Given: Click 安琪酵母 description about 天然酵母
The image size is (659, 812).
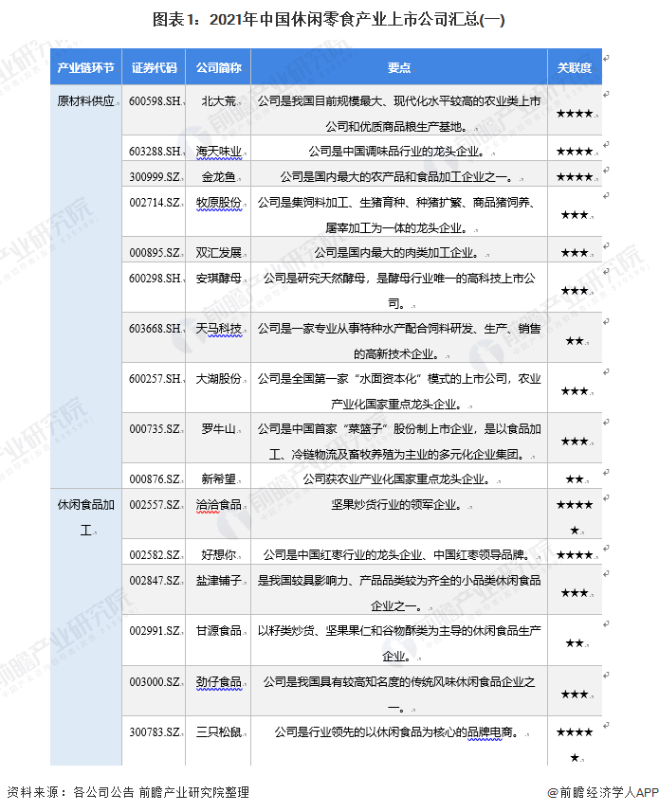Looking at the screenshot, I should click(399, 291).
